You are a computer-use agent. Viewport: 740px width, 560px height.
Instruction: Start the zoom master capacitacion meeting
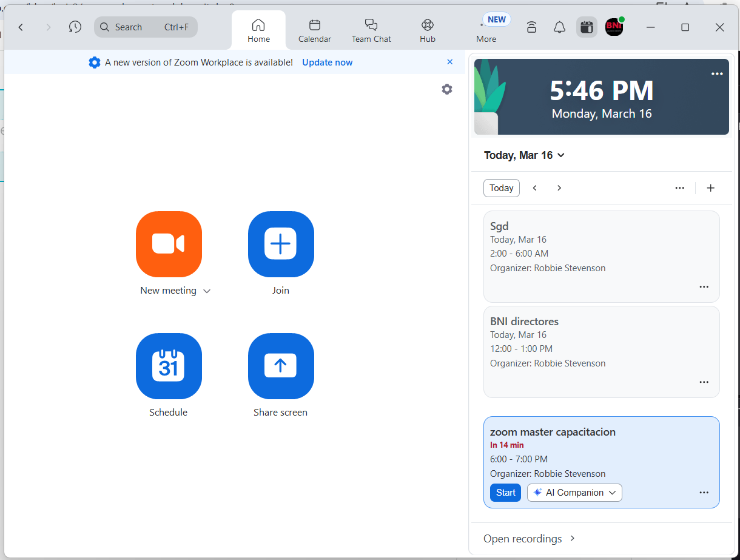tap(505, 493)
